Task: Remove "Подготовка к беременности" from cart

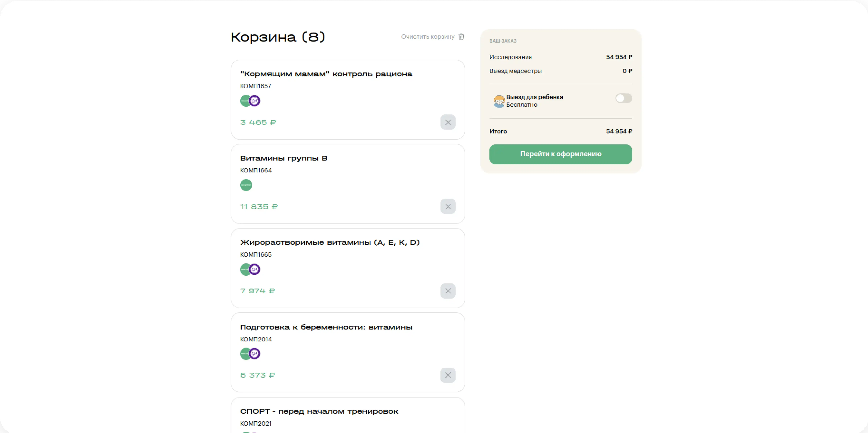Action: [x=448, y=375]
